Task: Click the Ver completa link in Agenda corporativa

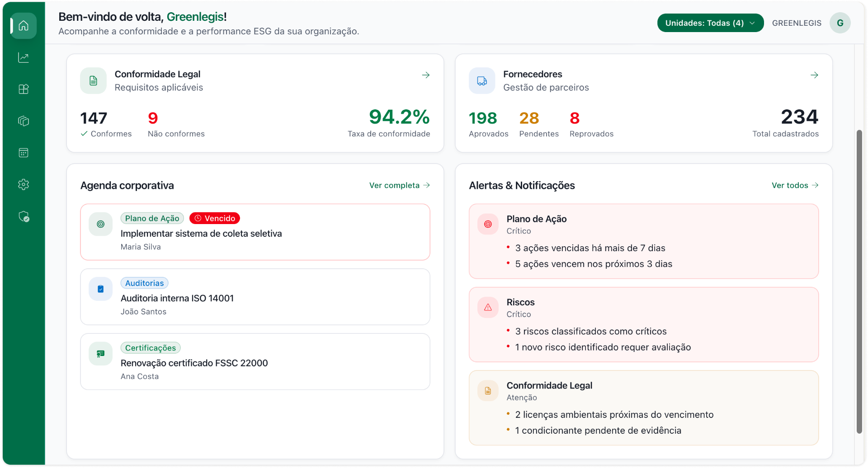Action: [399, 185]
